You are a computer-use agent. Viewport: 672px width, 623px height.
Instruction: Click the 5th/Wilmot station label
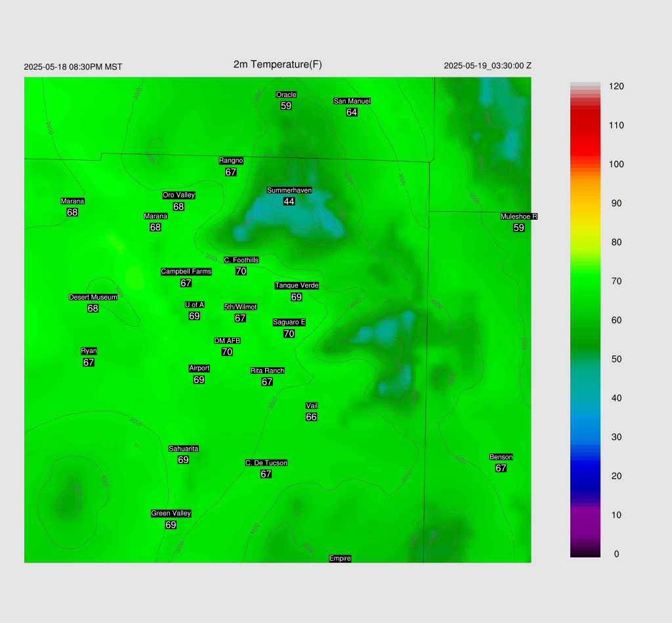point(240,307)
